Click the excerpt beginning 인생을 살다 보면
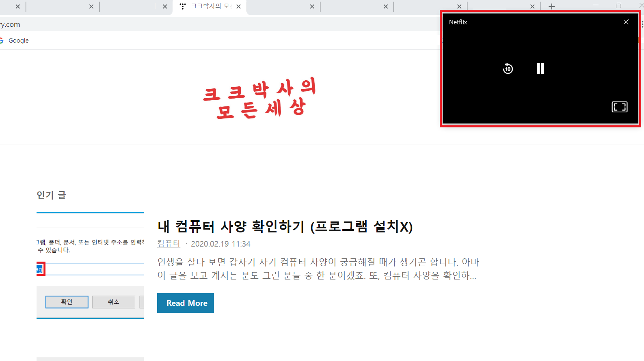This screenshot has width=644, height=361. [x=318, y=269]
